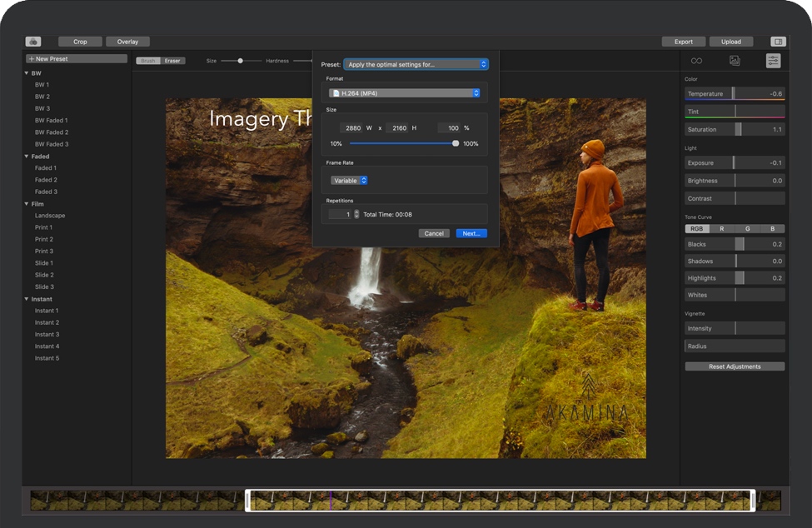Open the Variable frame rate dropdown
The height and width of the screenshot is (528, 812).
(349, 181)
